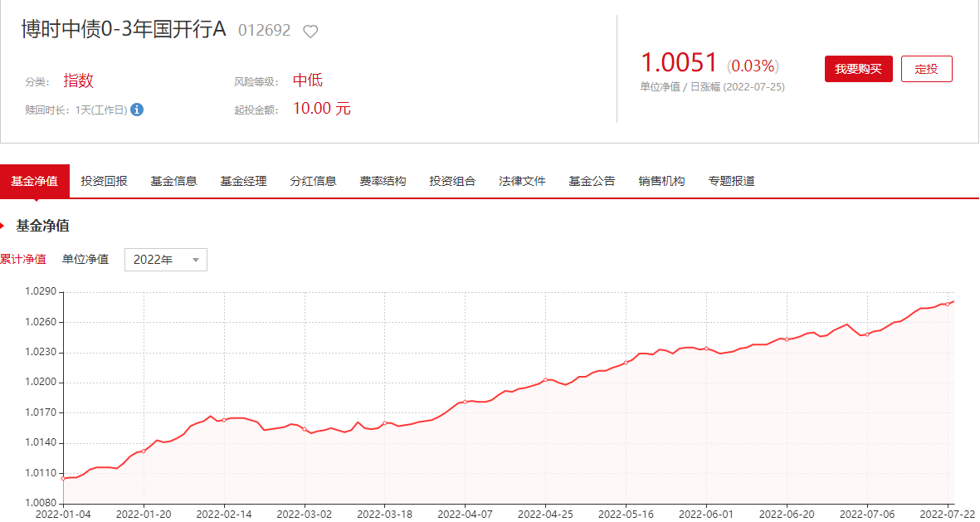Viewport: 980px width, 522px height.
Task: Open the 投资回报 tab
Action: 105,181
